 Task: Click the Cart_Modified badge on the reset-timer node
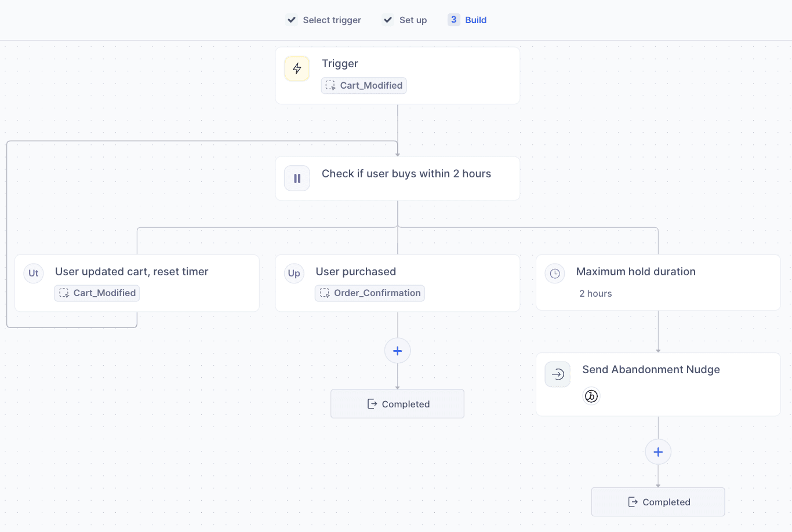(96, 293)
